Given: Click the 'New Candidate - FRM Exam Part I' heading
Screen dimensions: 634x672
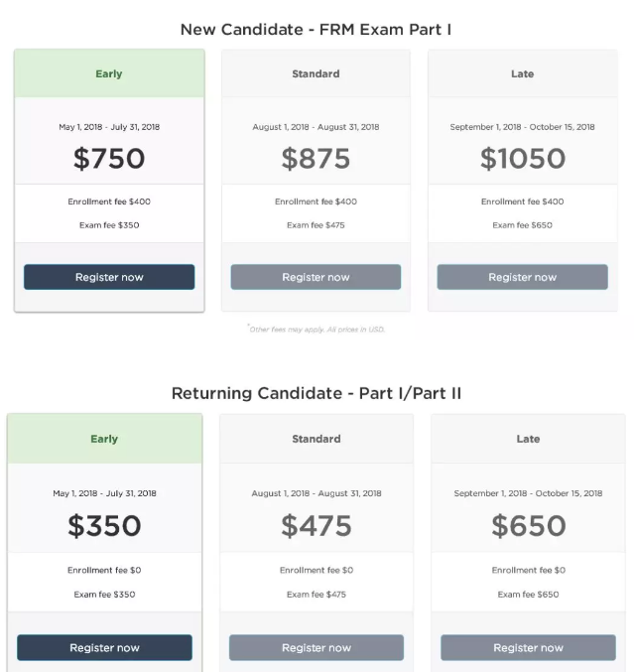Looking at the screenshot, I should pyautogui.click(x=316, y=29).
